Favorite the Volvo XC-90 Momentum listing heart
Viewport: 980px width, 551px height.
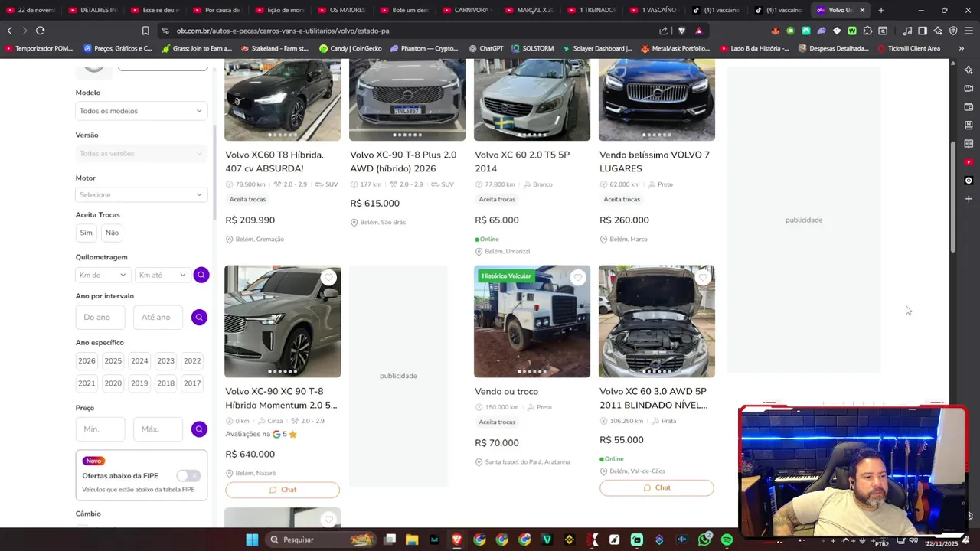point(328,278)
